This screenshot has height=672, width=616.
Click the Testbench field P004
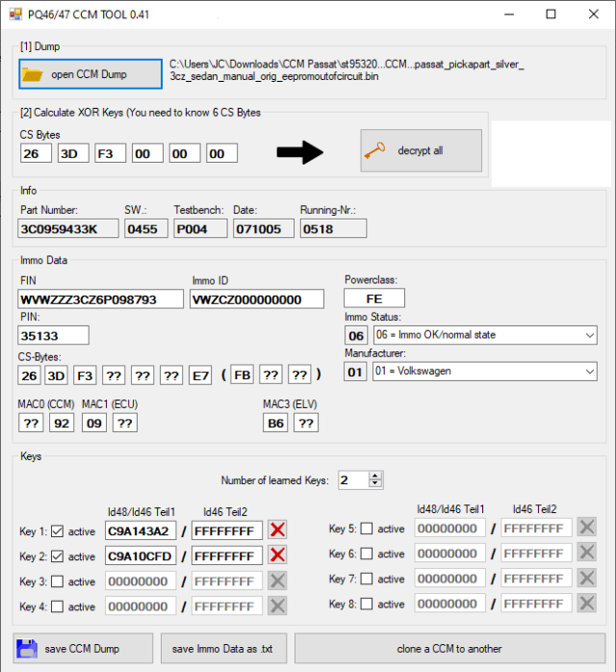click(x=200, y=228)
